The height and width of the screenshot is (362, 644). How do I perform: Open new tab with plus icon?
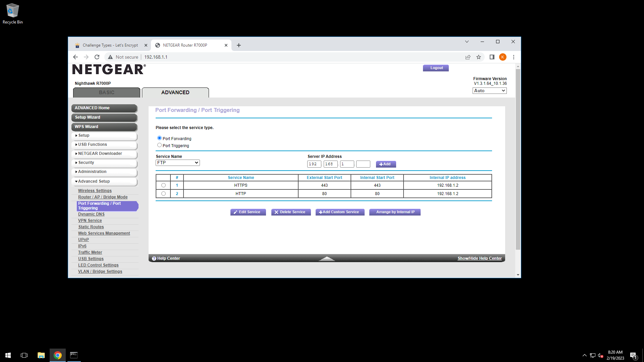(x=239, y=45)
